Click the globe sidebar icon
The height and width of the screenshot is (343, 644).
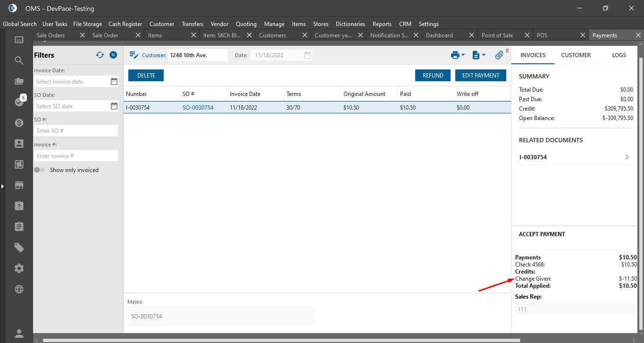pos(19,289)
